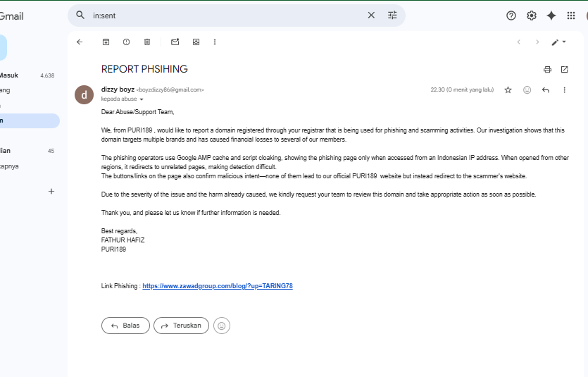Screen dimensions: 588x377
Task: Open email in a new window
Action: click(x=564, y=69)
